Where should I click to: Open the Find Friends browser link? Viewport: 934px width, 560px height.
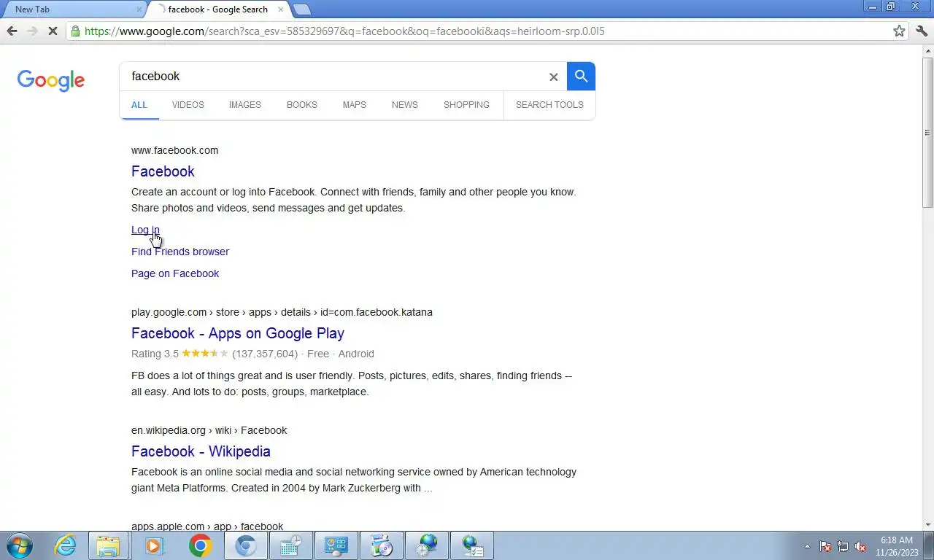(180, 252)
